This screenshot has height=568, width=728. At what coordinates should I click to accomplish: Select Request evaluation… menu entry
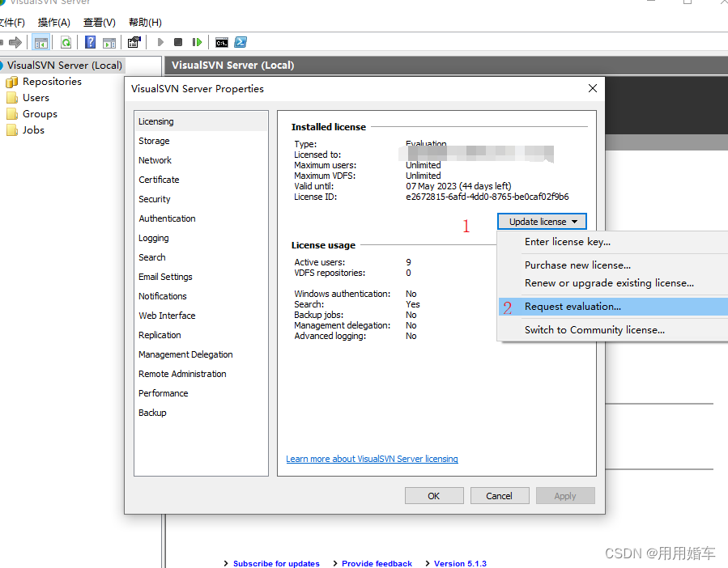(x=613, y=307)
